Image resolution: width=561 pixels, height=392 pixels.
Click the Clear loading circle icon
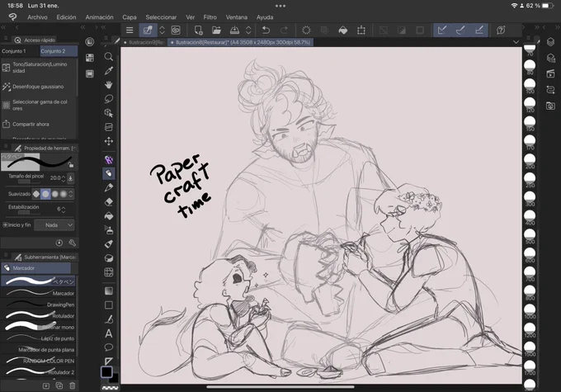tap(306, 31)
